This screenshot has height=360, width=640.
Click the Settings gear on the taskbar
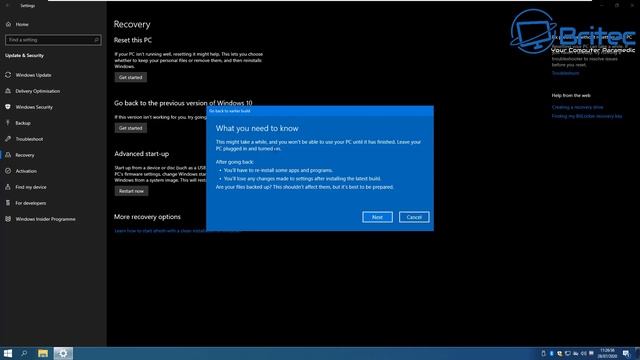pos(63,353)
